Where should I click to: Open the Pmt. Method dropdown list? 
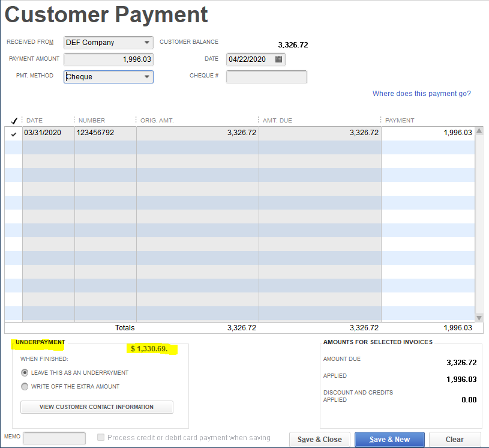pyautogui.click(x=147, y=77)
